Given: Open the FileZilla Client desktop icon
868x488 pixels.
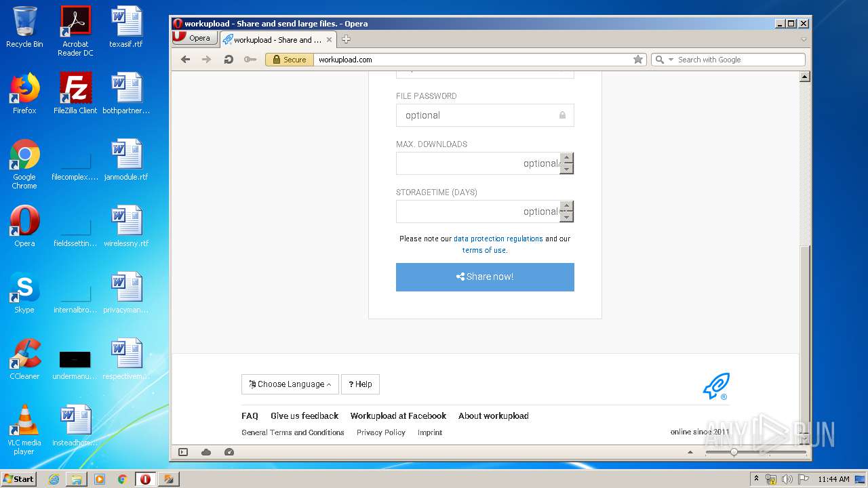Looking at the screenshot, I should point(75,94).
